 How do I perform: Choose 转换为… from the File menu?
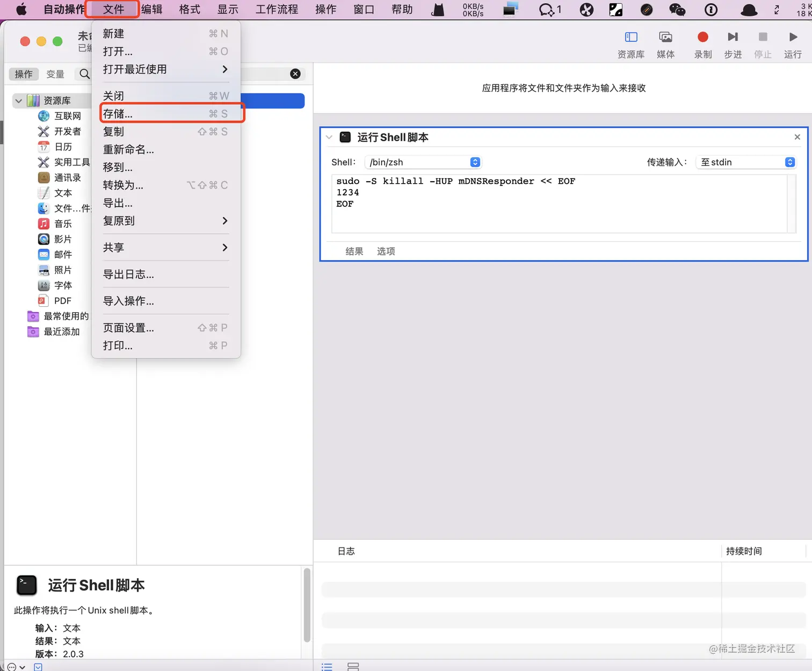click(166, 185)
